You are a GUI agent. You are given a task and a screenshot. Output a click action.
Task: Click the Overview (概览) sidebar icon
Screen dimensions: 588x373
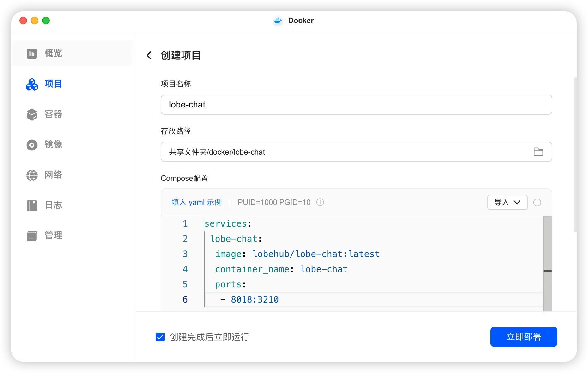pyautogui.click(x=32, y=53)
